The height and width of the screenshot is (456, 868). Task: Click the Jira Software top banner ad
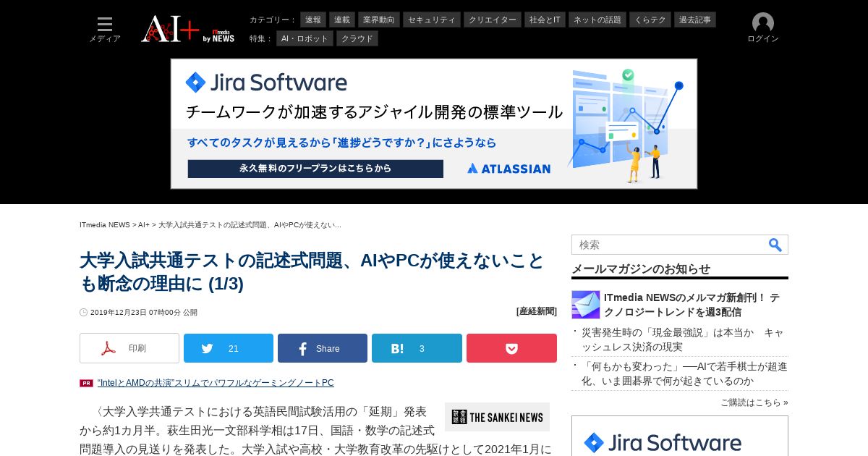(x=434, y=124)
